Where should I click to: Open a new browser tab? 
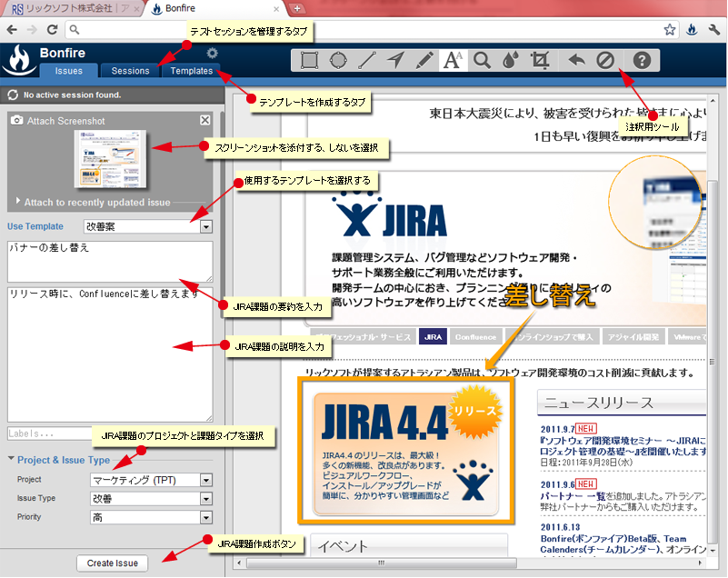point(297,8)
